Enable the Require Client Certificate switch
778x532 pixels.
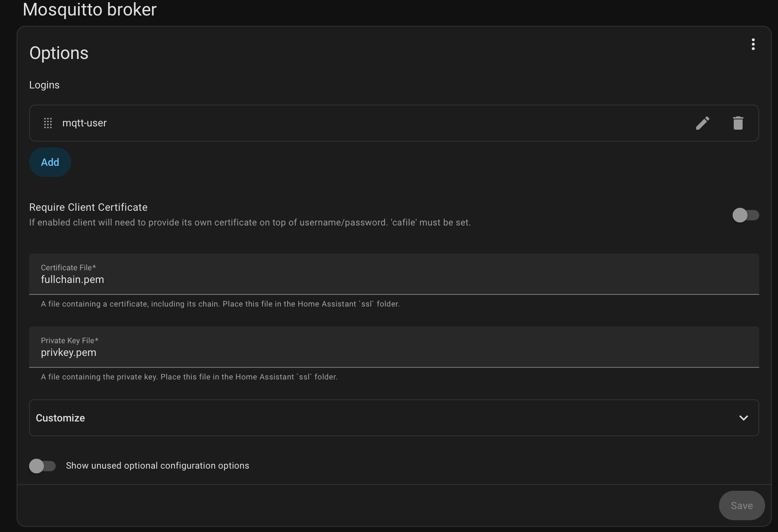pos(745,215)
